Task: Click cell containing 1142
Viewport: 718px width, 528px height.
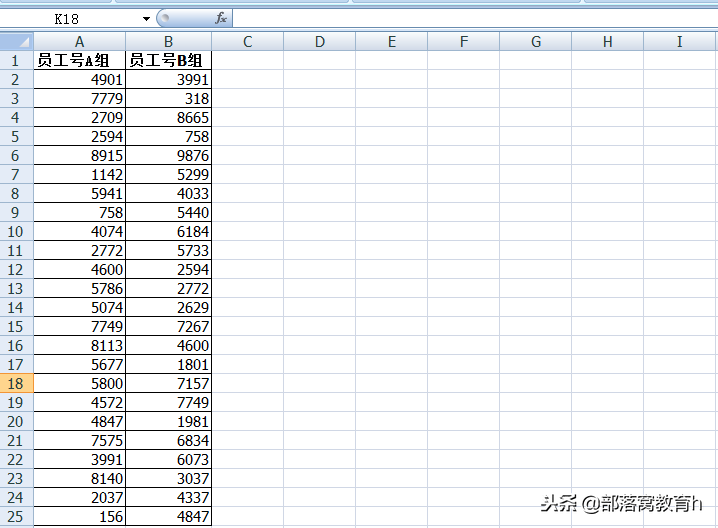Action: click(80, 174)
